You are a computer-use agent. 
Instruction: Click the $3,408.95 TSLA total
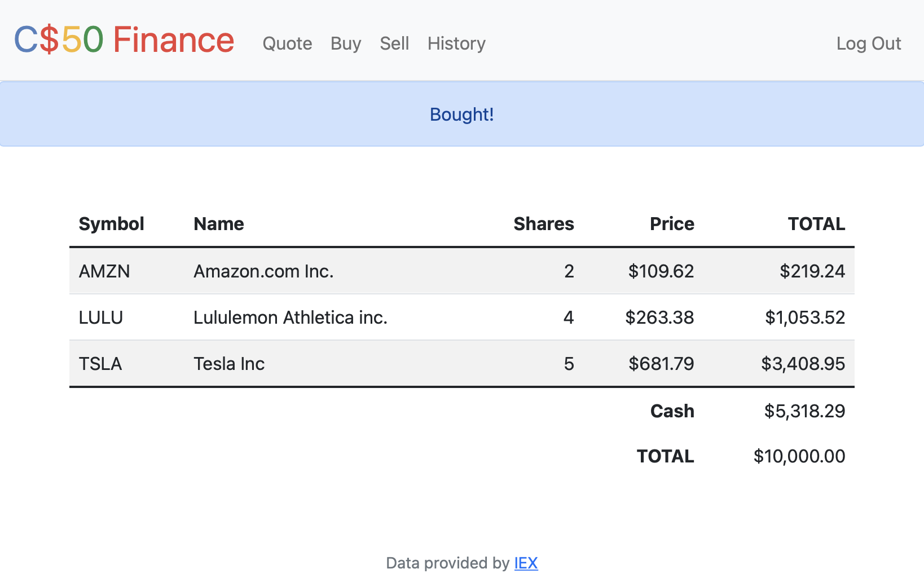[803, 364]
